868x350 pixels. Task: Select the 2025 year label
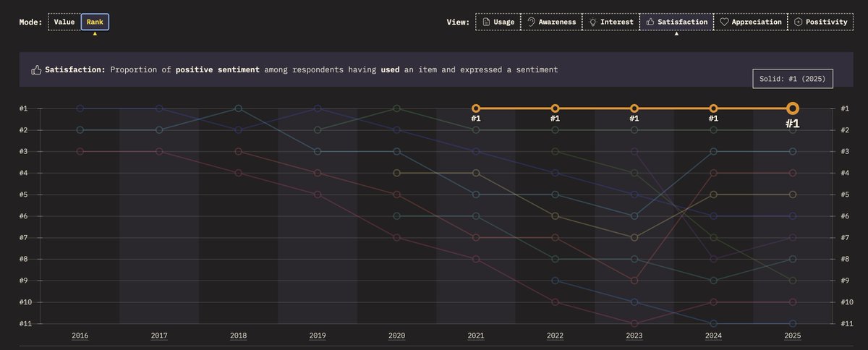[792, 336]
